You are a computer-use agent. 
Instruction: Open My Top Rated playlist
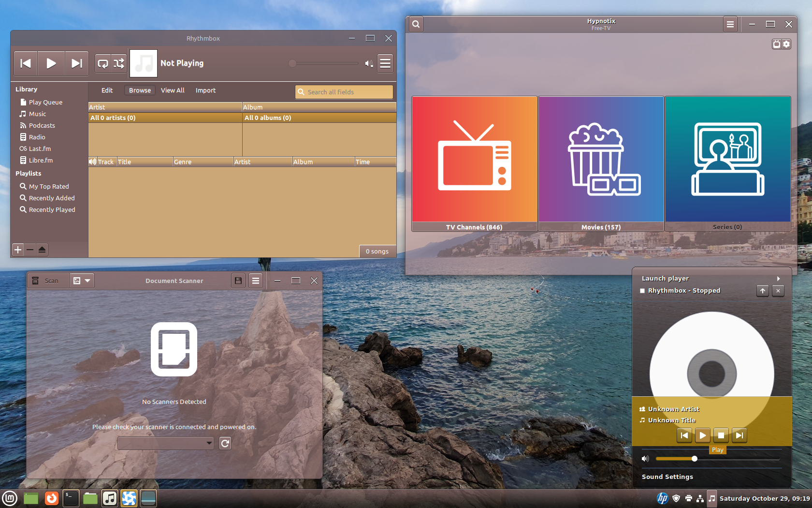48,186
